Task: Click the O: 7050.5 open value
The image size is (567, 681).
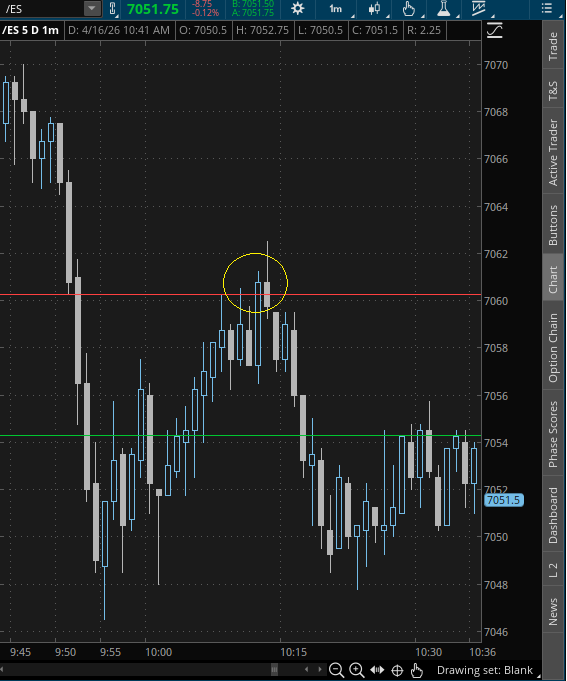Action: click(x=203, y=30)
